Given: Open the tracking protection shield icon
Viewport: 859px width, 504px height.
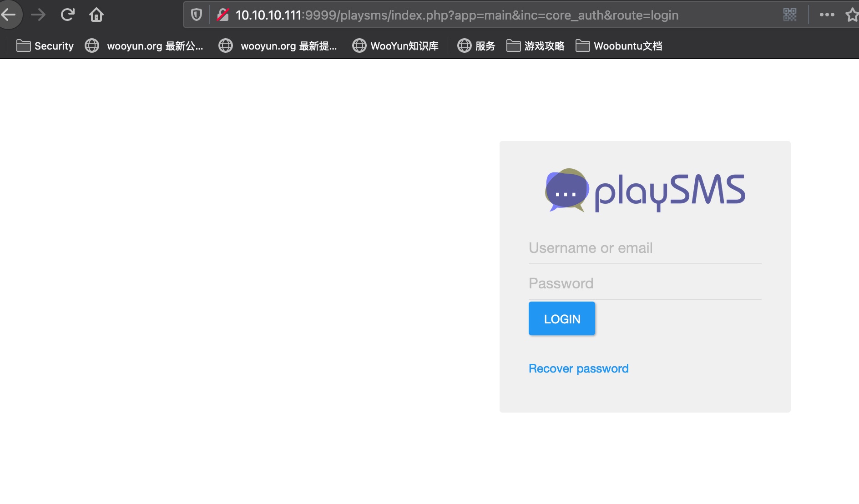Looking at the screenshot, I should (x=197, y=15).
